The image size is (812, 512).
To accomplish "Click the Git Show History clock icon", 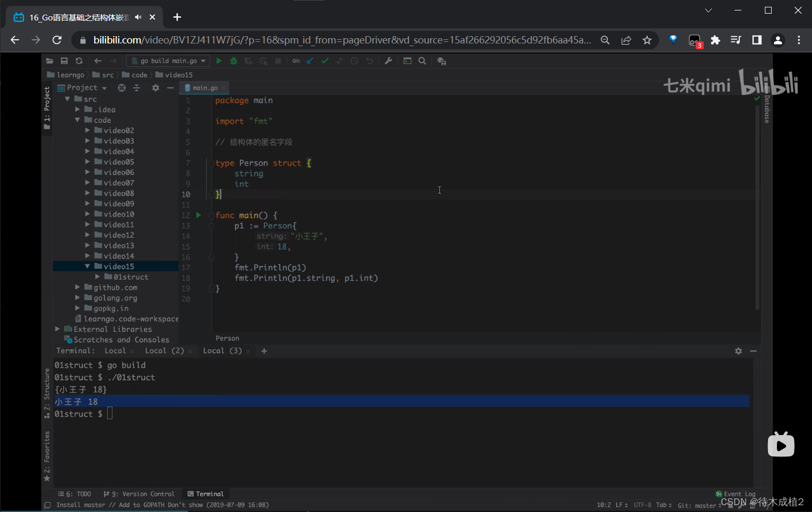I will click(x=354, y=61).
